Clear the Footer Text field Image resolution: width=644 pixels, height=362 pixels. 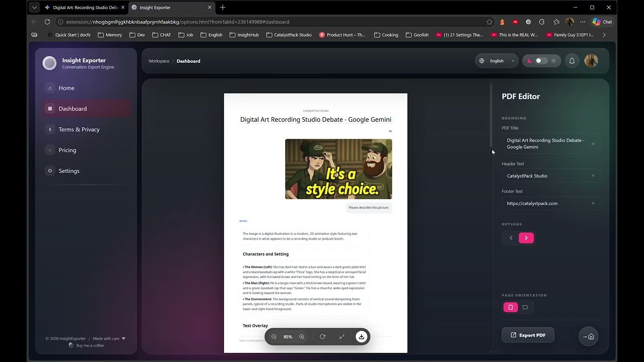(x=593, y=204)
